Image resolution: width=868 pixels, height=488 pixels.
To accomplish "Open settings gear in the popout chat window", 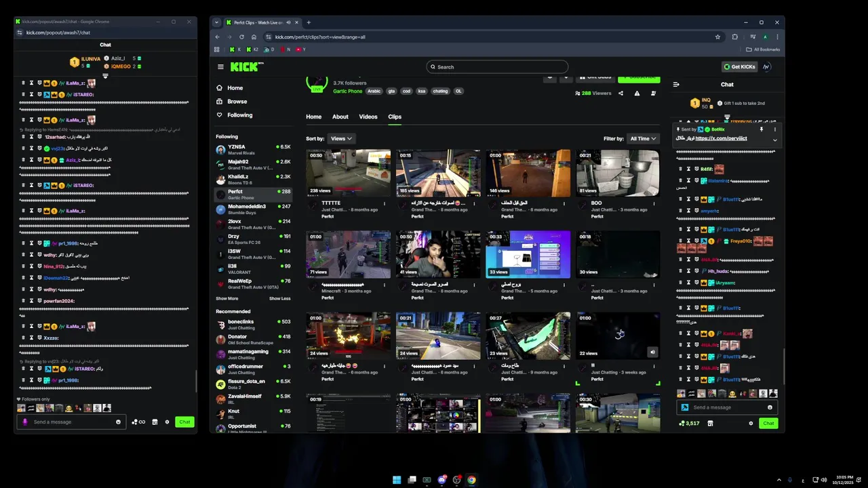I will [167, 422].
